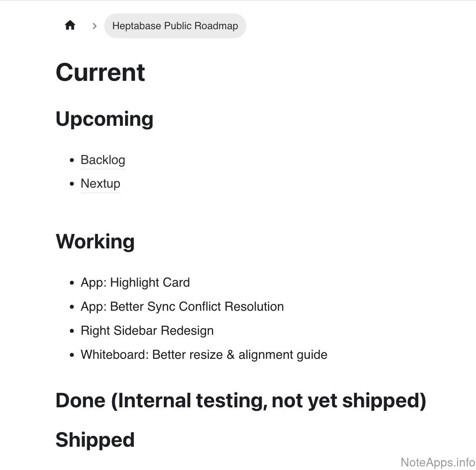Click the Upcoming section heading
This screenshot has width=476, height=470.
[104, 119]
